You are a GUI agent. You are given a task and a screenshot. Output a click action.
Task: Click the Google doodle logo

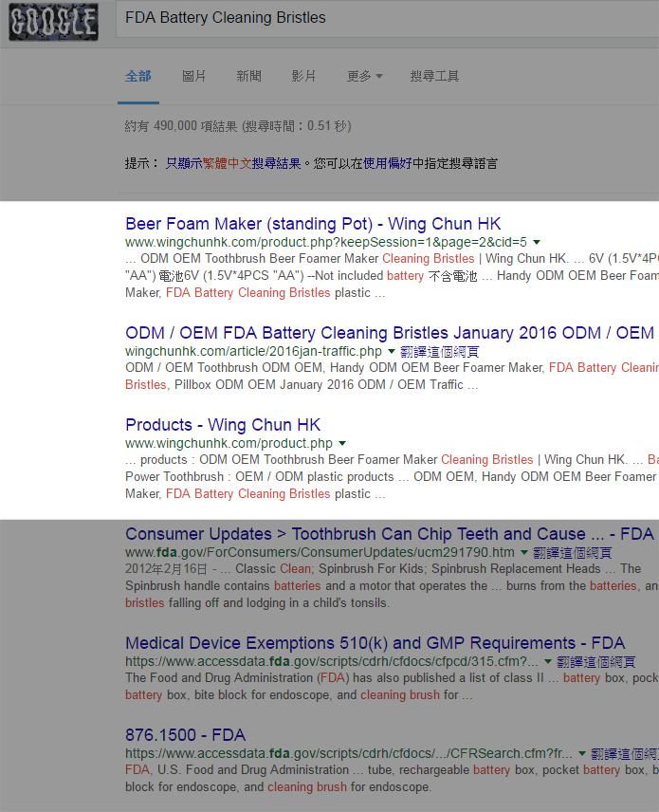53,22
